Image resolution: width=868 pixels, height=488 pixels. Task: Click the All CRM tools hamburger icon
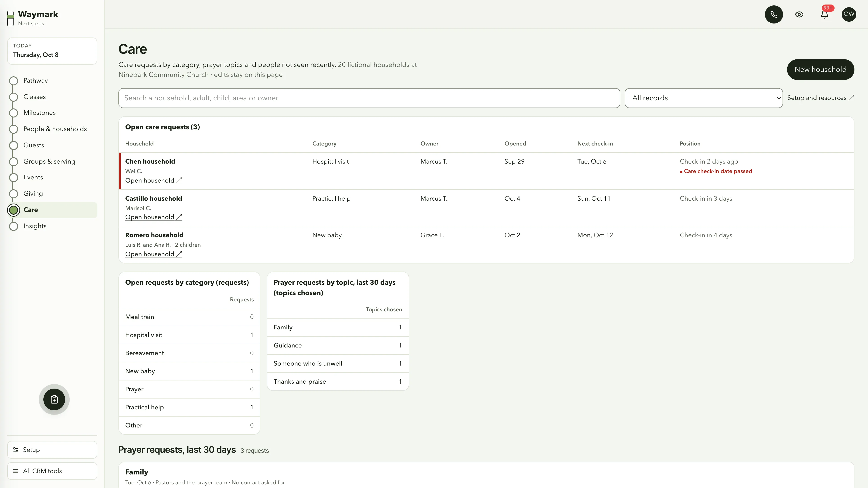16,471
